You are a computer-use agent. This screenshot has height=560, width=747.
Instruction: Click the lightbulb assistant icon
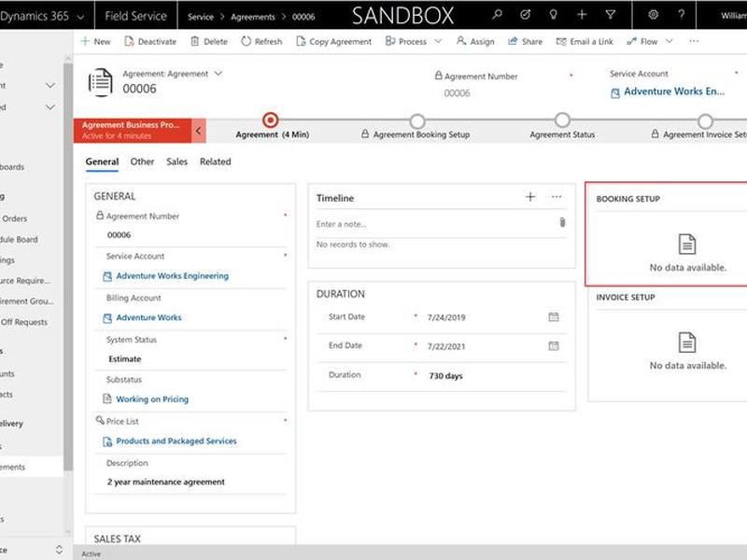[x=553, y=15]
